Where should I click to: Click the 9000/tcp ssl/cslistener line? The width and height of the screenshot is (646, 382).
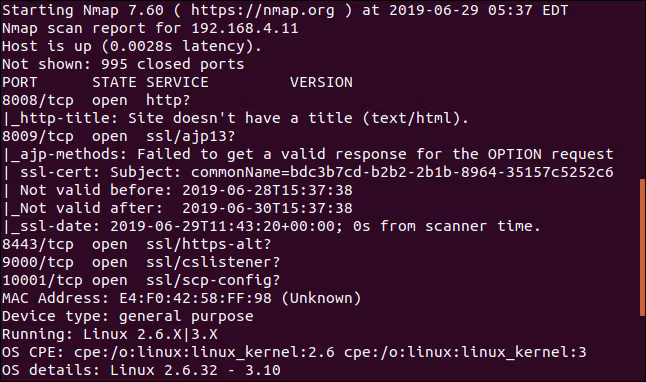[x=141, y=262]
